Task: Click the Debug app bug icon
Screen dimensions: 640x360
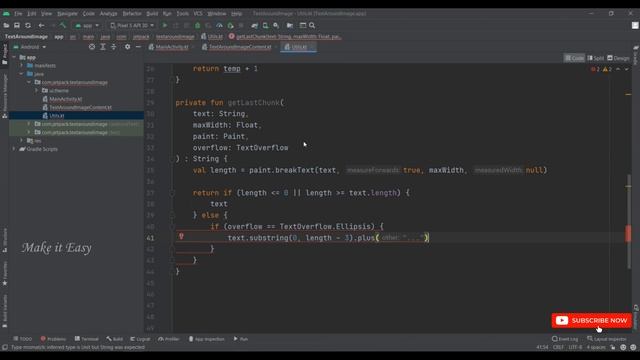Action: point(198,25)
